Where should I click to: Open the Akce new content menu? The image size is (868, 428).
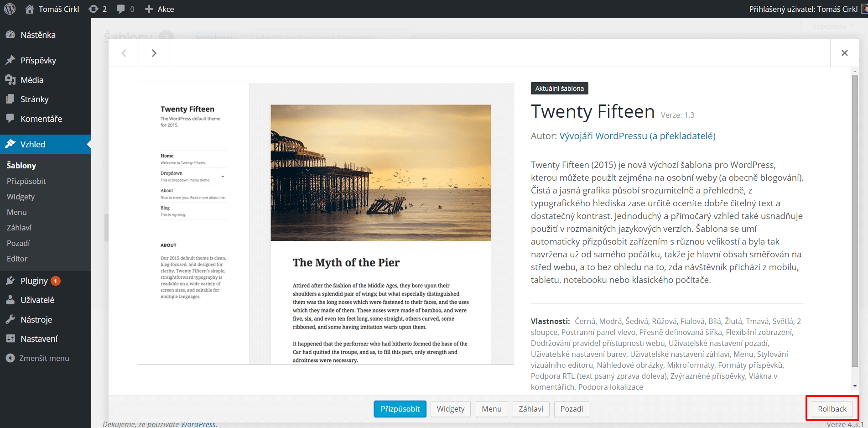[159, 9]
